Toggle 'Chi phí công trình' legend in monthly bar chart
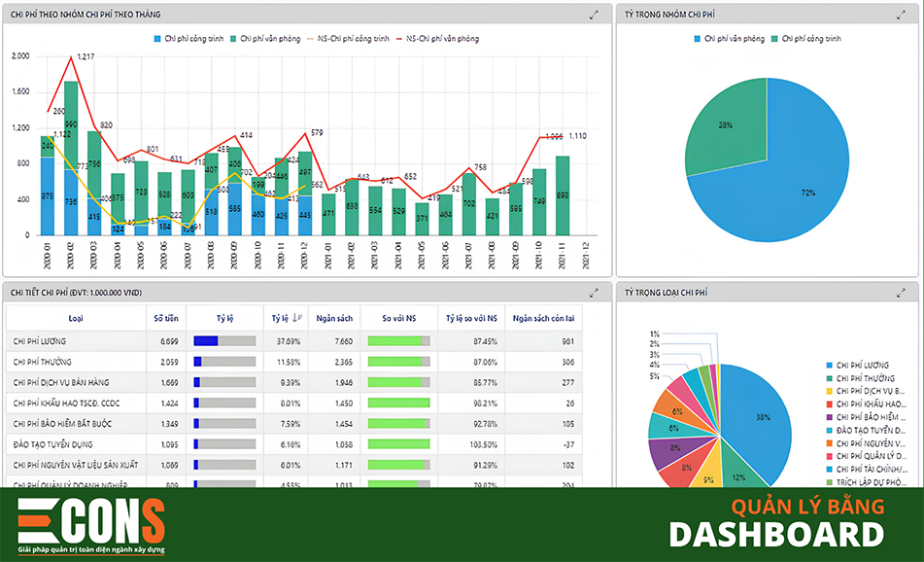Screen dimensions: 924x562 188,39
